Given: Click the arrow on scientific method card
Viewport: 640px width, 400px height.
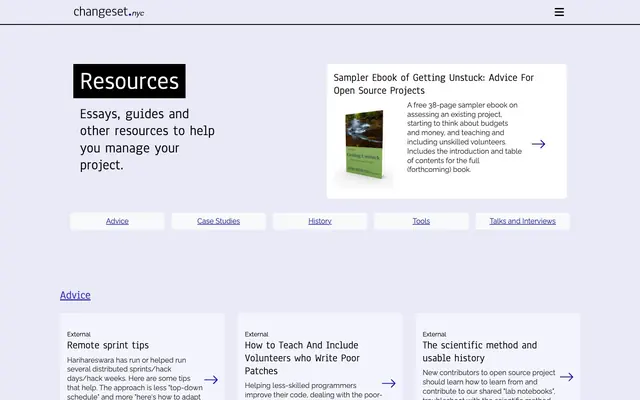Looking at the screenshot, I should (567, 377).
